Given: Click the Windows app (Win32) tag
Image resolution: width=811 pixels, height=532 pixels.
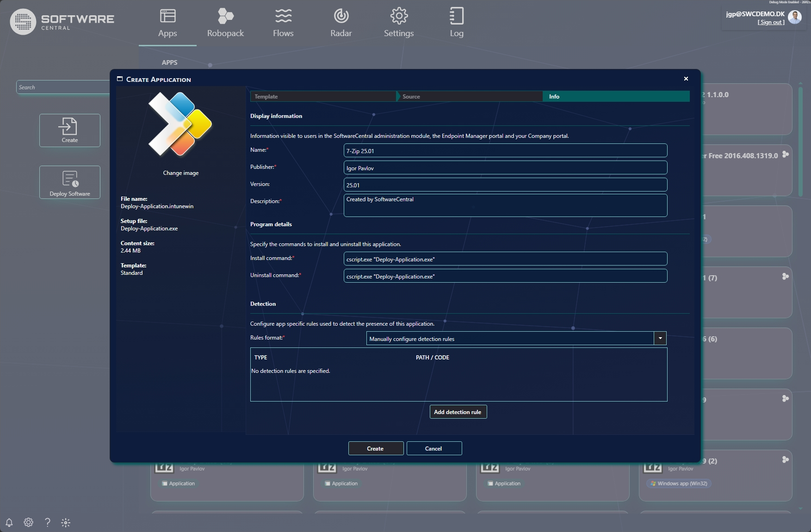Looking at the screenshot, I should point(679,483).
